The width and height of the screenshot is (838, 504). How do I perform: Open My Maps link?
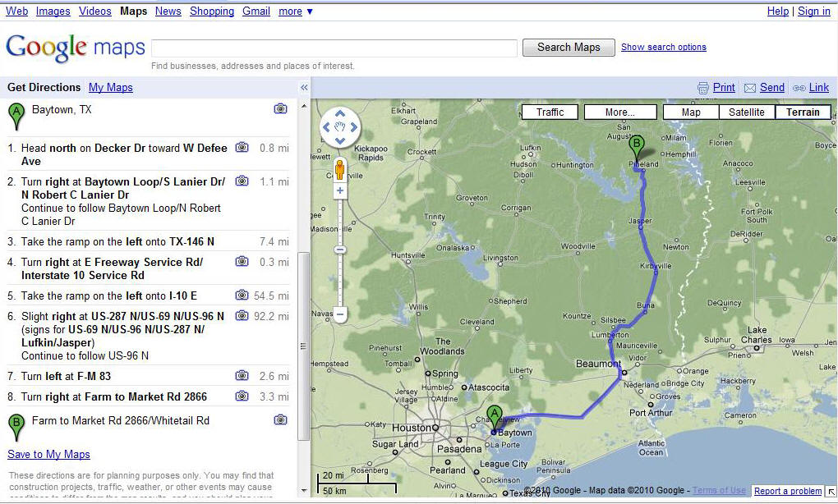point(111,88)
